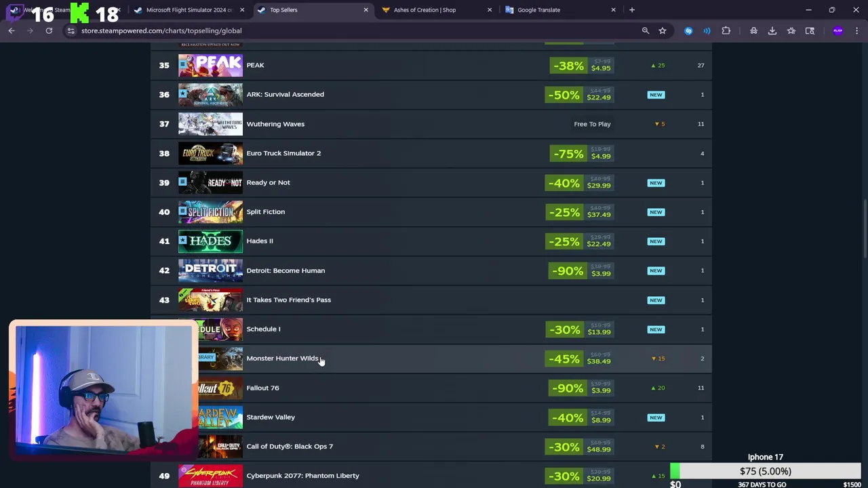
Task: Click the Iphone 17 donation progress bar
Action: point(765,471)
